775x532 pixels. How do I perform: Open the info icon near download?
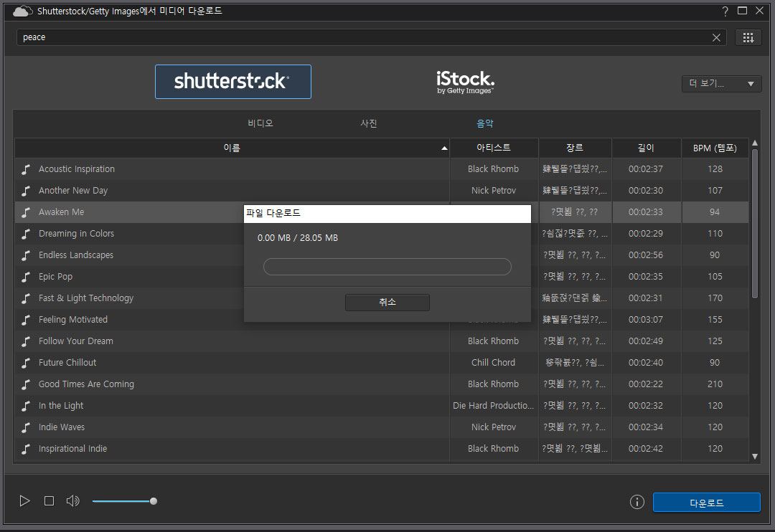point(637,502)
